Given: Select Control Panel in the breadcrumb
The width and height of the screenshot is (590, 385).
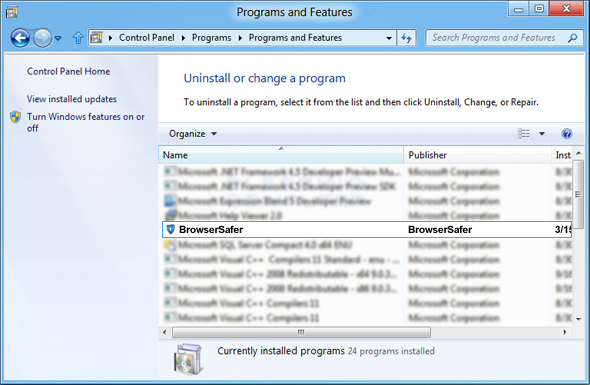Looking at the screenshot, I should click(147, 38).
